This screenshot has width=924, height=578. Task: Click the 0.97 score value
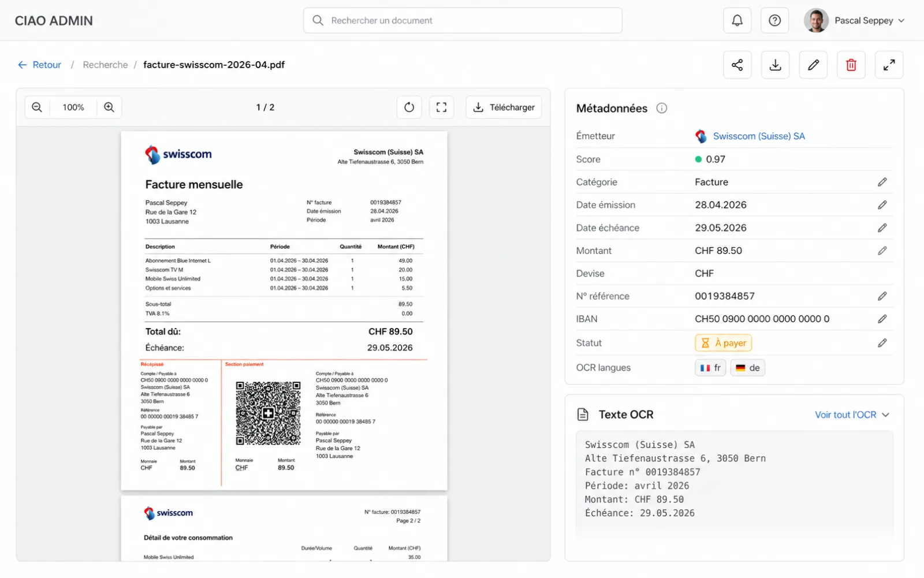[716, 159]
